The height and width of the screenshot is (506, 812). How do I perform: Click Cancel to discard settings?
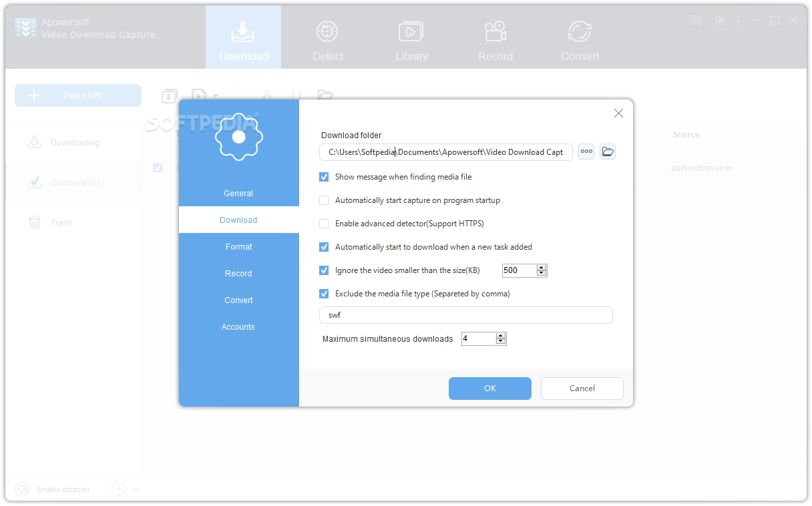pos(582,389)
